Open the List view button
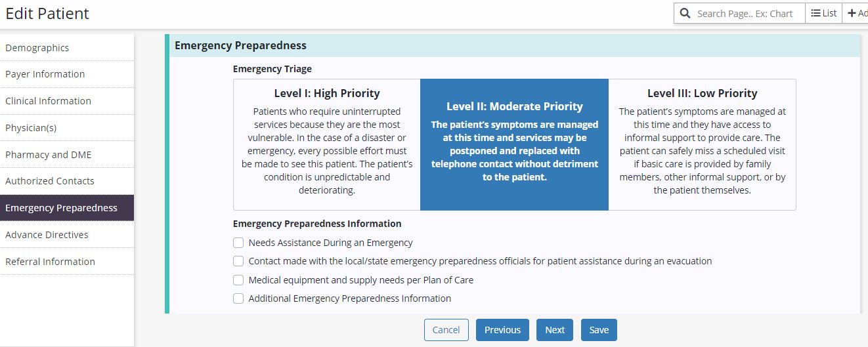The image size is (868, 347). coord(823,13)
